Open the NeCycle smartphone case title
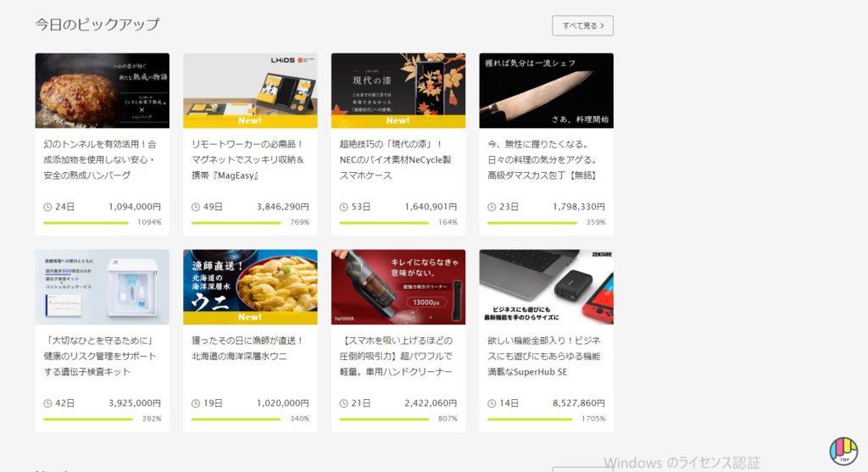This screenshot has height=472, width=868. pos(395,159)
